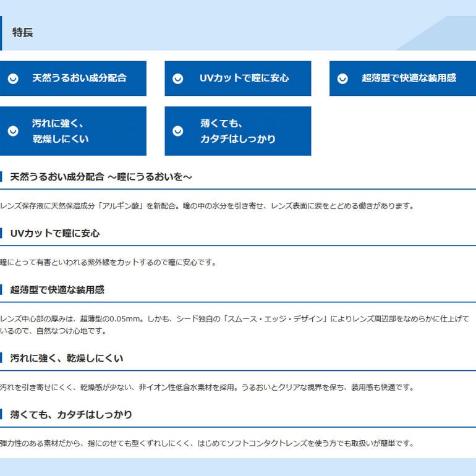Click the 特長 section title

point(23,33)
